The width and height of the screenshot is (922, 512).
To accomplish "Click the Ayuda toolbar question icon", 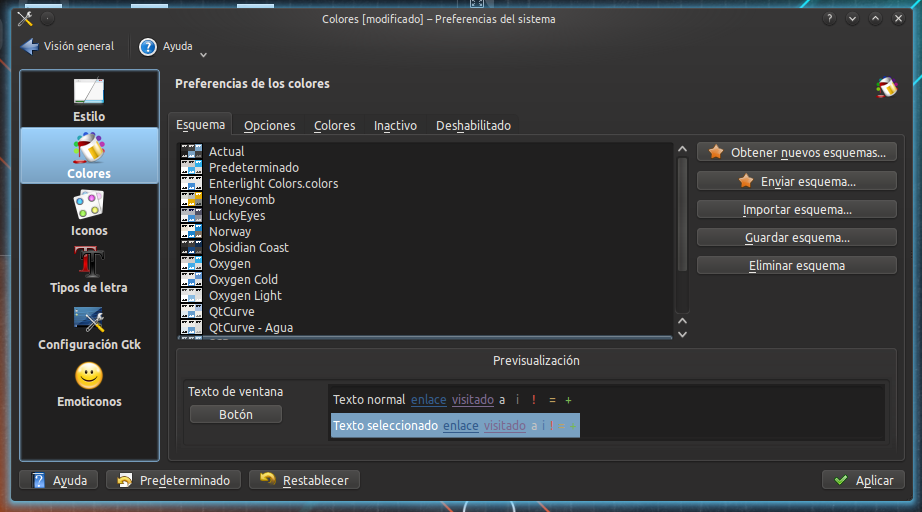I will click(x=148, y=46).
